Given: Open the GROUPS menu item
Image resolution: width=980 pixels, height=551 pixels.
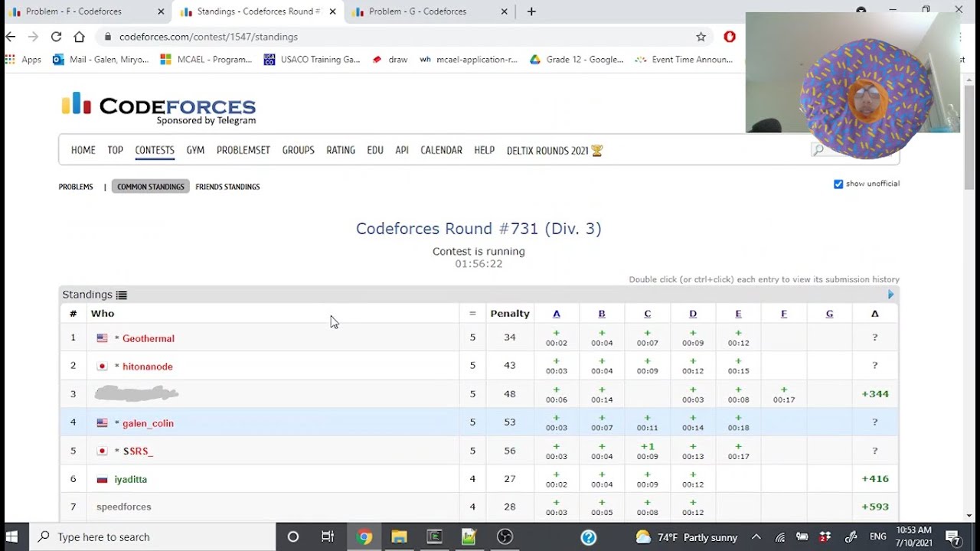Looking at the screenshot, I should pyautogui.click(x=298, y=150).
